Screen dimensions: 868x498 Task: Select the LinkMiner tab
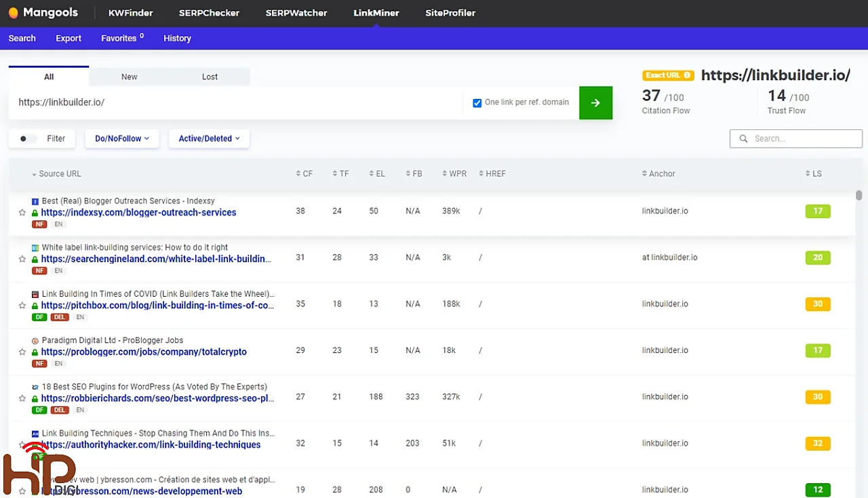click(x=376, y=13)
